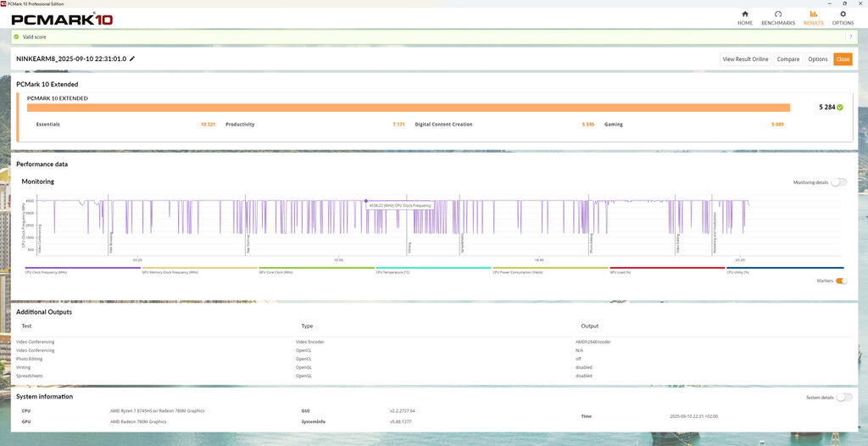Viewport: 868px width, 446px height.
Task: Enable the System details toggle
Action: [x=843, y=397]
